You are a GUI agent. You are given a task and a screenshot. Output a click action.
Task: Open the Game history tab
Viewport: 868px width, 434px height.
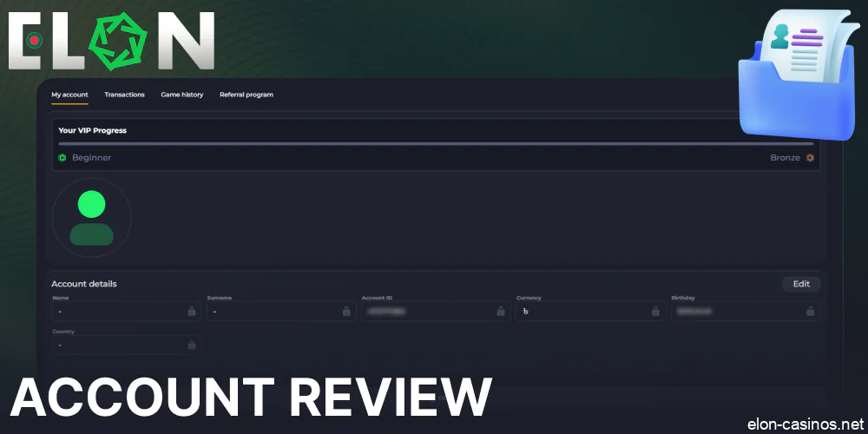coord(182,95)
